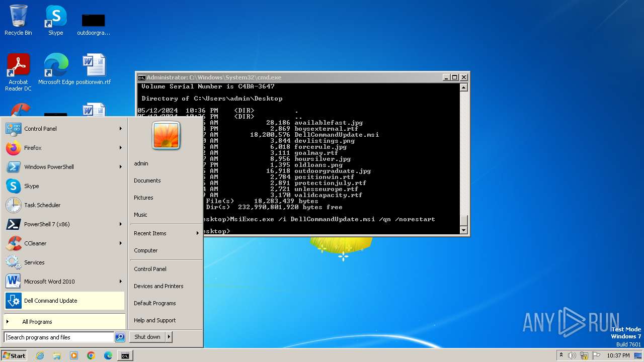
Task: Open Control Panel in right Start menu column
Action: coord(150,269)
